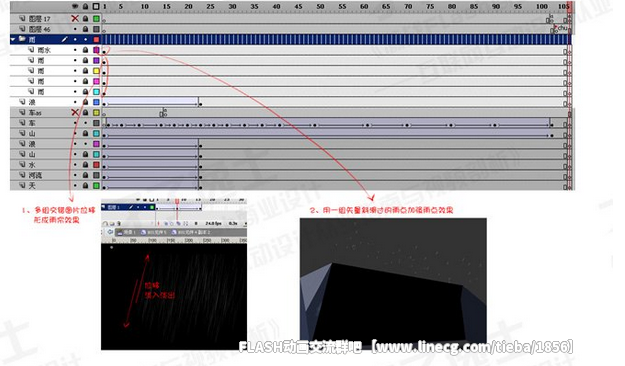Click delete layer trash icon in small window
Image resolution: width=625 pixels, height=366 pixels.
pyautogui.click(x=119, y=224)
